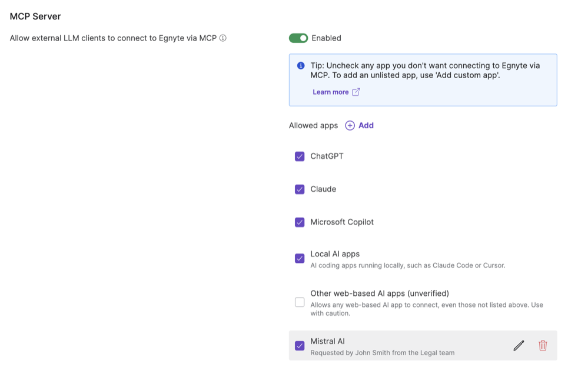This screenshot has width=588, height=374.
Task: Delete the Mistral AI app
Action: point(543,346)
